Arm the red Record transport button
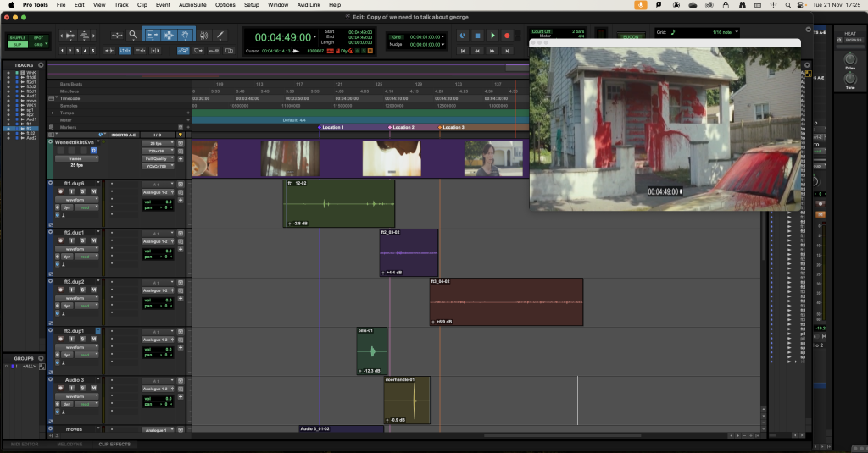The image size is (868, 453). click(507, 36)
